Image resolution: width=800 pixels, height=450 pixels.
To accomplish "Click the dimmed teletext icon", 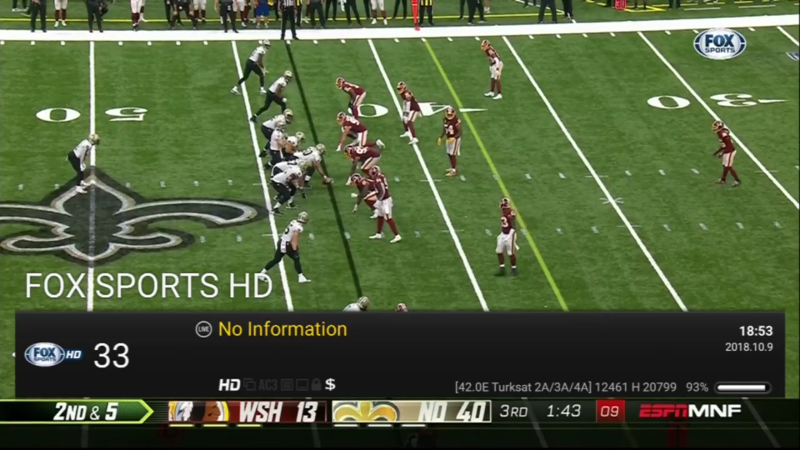I will pos(287,385).
